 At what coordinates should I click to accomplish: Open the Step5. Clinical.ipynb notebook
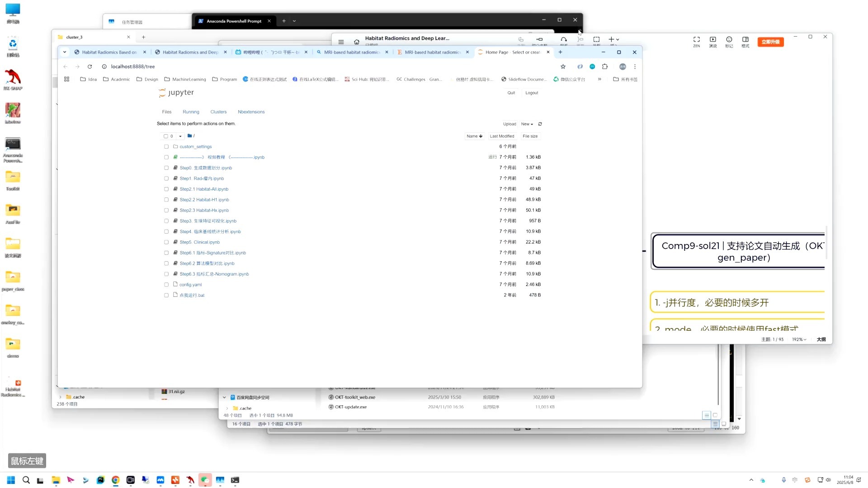(x=199, y=242)
